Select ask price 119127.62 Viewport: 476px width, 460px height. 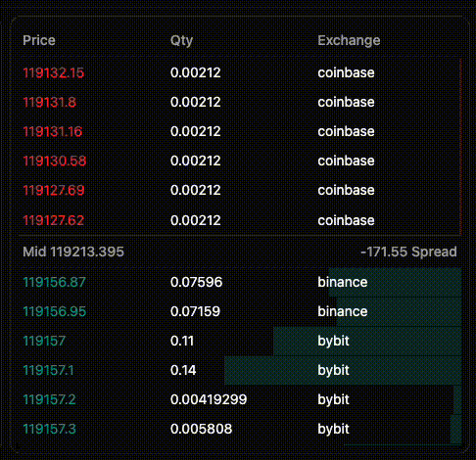54,220
